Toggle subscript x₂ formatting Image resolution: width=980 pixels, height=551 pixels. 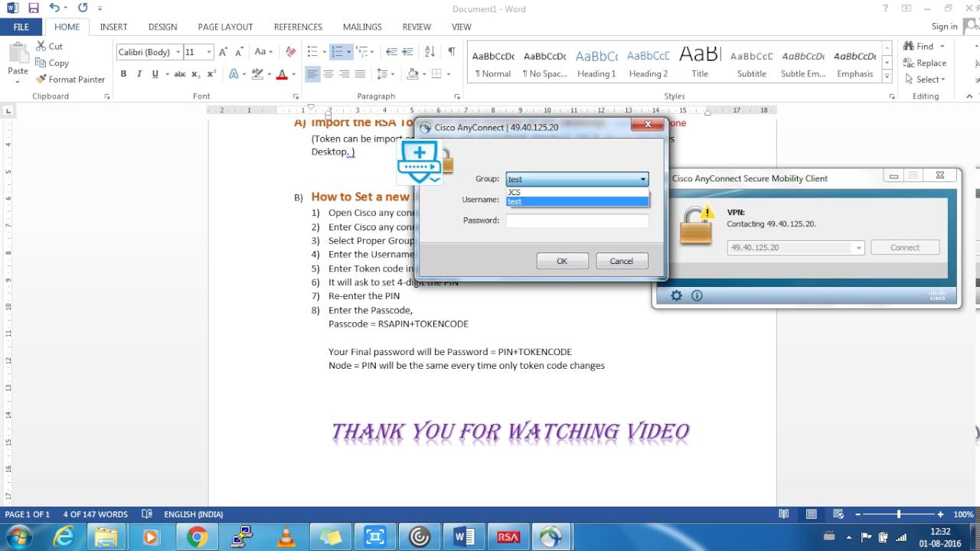coord(196,74)
